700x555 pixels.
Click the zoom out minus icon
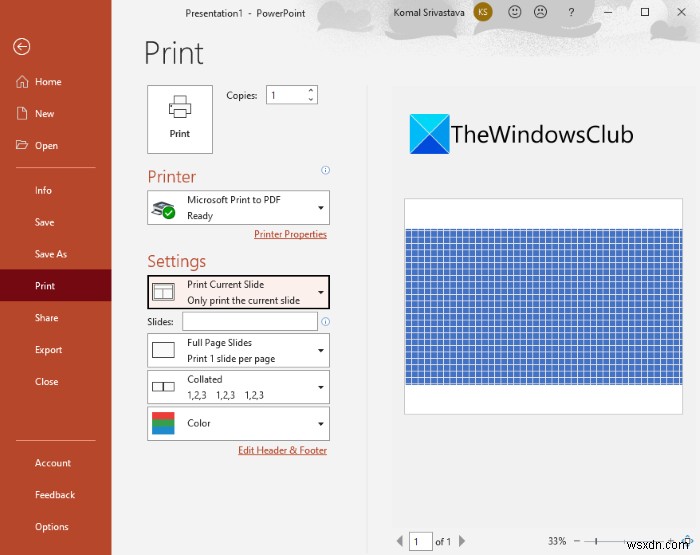point(577,541)
